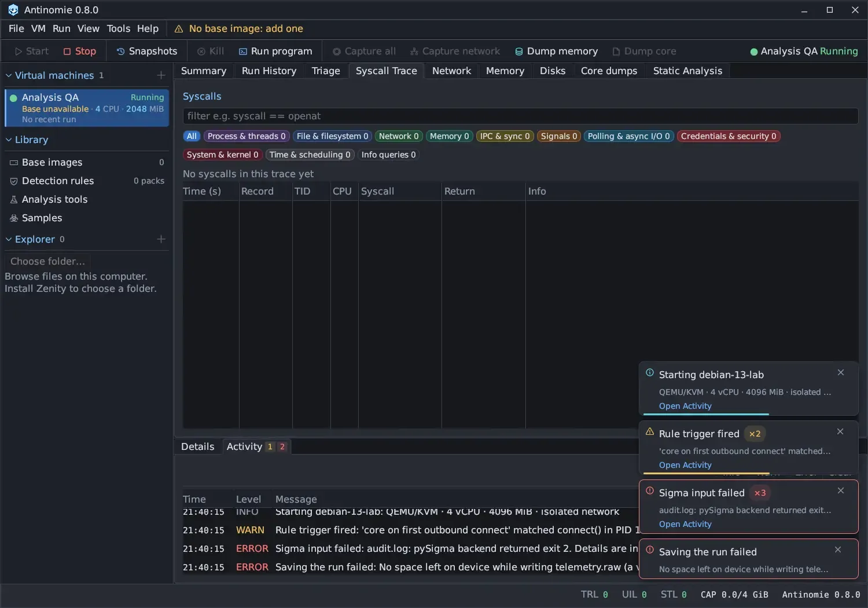The image size is (868, 608).
Task: Click the plus icon beside Explorer
Action: tap(161, 239)
